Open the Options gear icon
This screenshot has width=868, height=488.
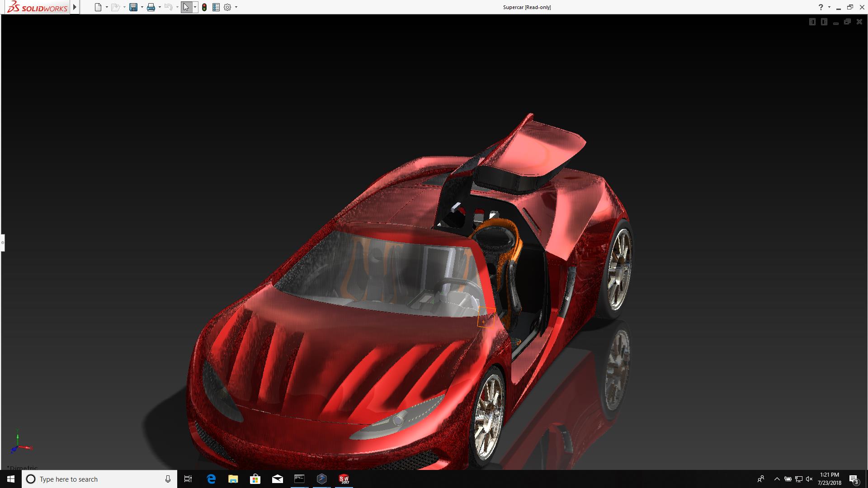pos(227,7)
